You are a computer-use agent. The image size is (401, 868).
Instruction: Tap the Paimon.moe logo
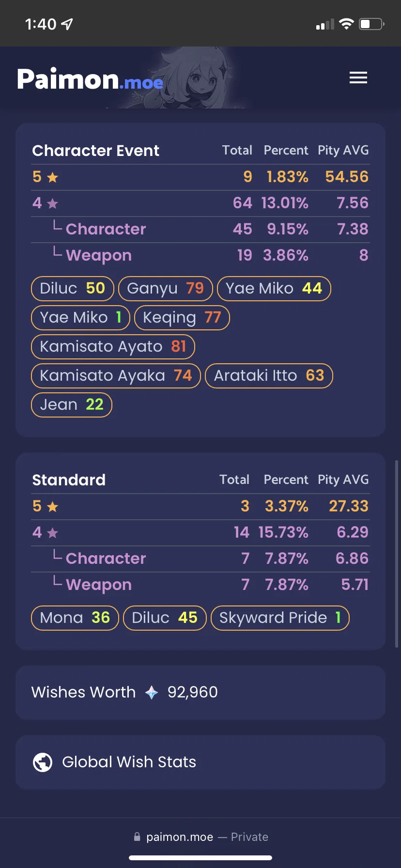coord(90,79)
